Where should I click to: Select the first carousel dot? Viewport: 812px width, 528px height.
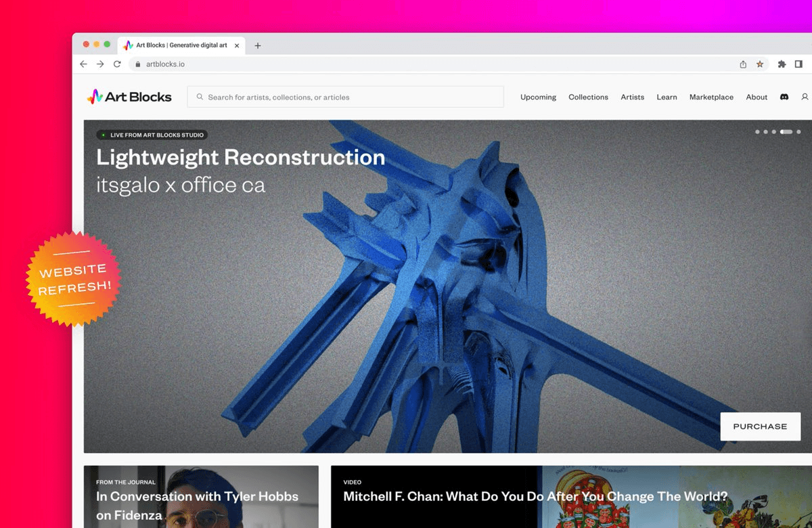757,132
